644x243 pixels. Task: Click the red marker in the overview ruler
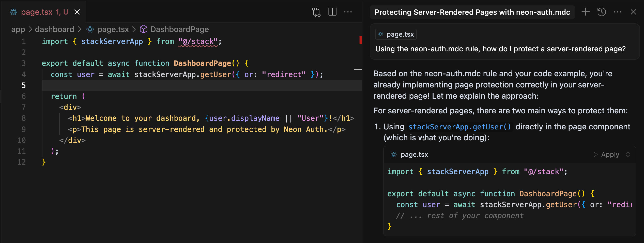coord(361,40)
